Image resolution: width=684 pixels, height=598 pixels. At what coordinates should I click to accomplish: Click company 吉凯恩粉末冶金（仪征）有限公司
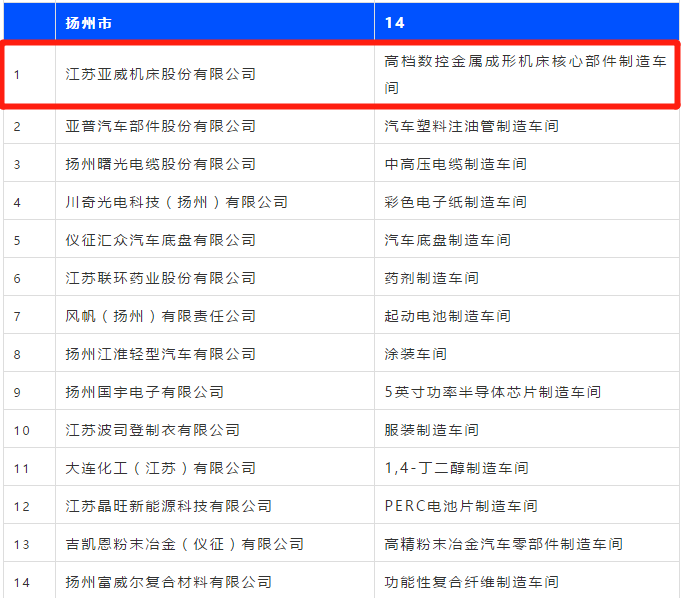185,544
